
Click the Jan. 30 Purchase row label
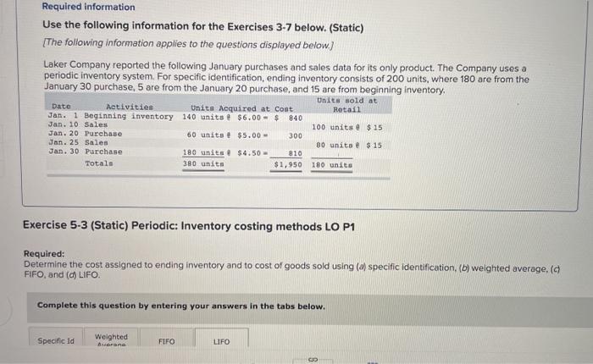point(86,152)
